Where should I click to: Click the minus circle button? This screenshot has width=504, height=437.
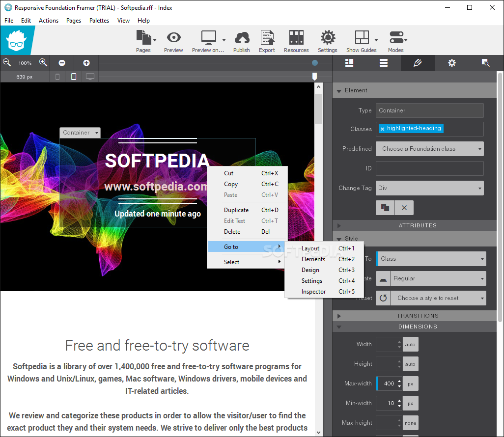(62, 63)
